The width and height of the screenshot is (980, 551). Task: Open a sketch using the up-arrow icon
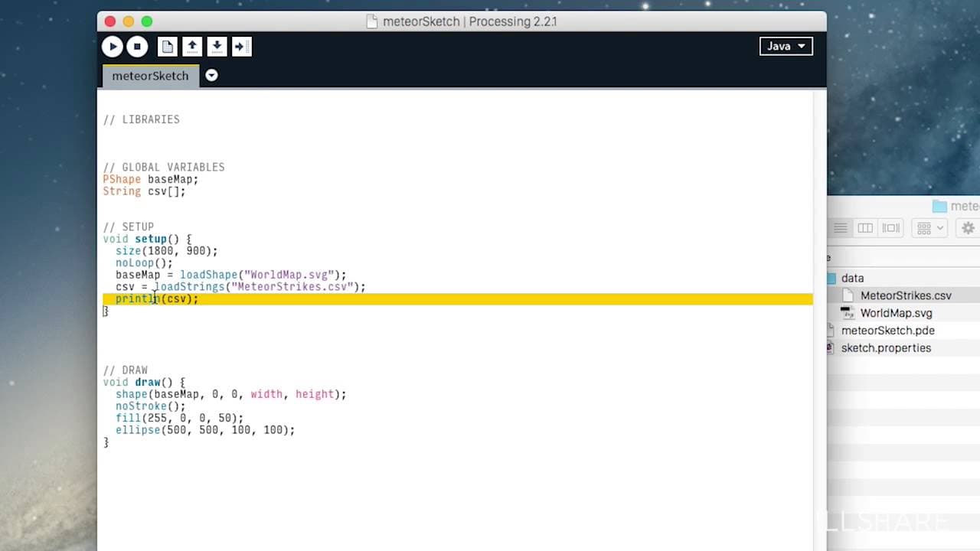(x=192, y=47)
